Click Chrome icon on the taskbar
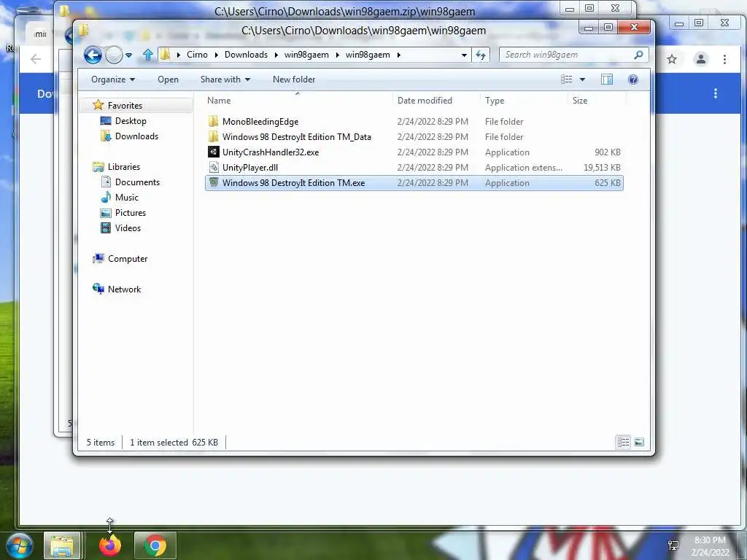 pos(155,545)
